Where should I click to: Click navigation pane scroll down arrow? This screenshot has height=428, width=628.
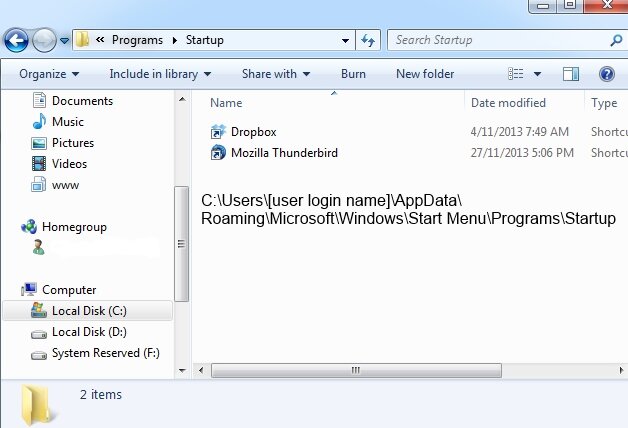182,371
